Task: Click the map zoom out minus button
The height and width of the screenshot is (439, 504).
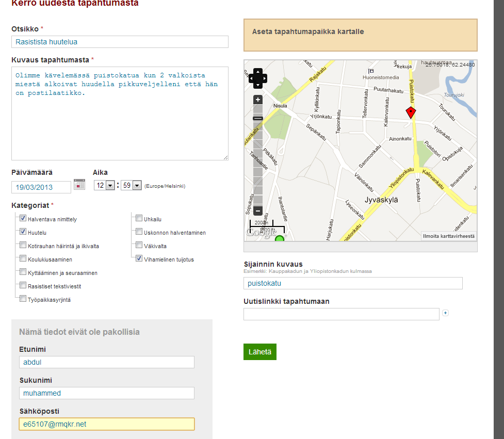Action: pyautogui.click(x=258, y=211)
